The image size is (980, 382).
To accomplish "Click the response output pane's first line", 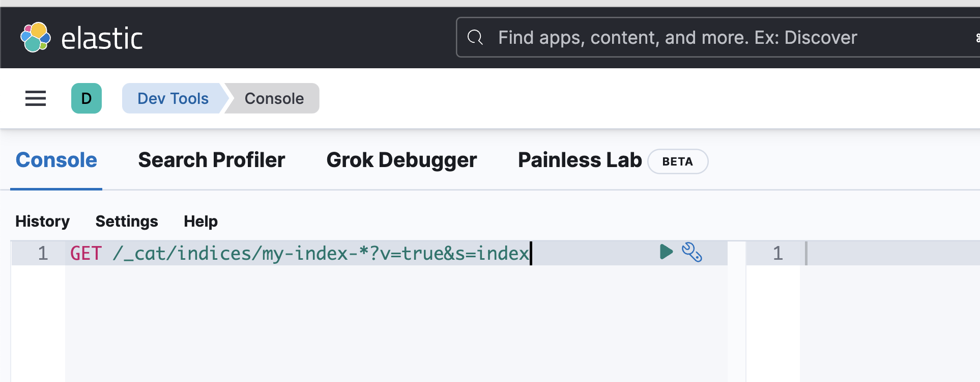I will point(890,253).
